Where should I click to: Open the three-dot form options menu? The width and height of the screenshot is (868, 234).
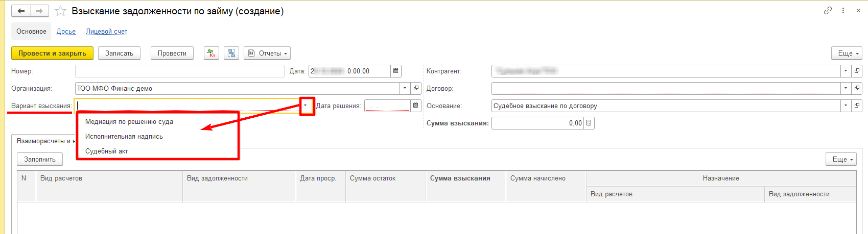pos(843,10)
